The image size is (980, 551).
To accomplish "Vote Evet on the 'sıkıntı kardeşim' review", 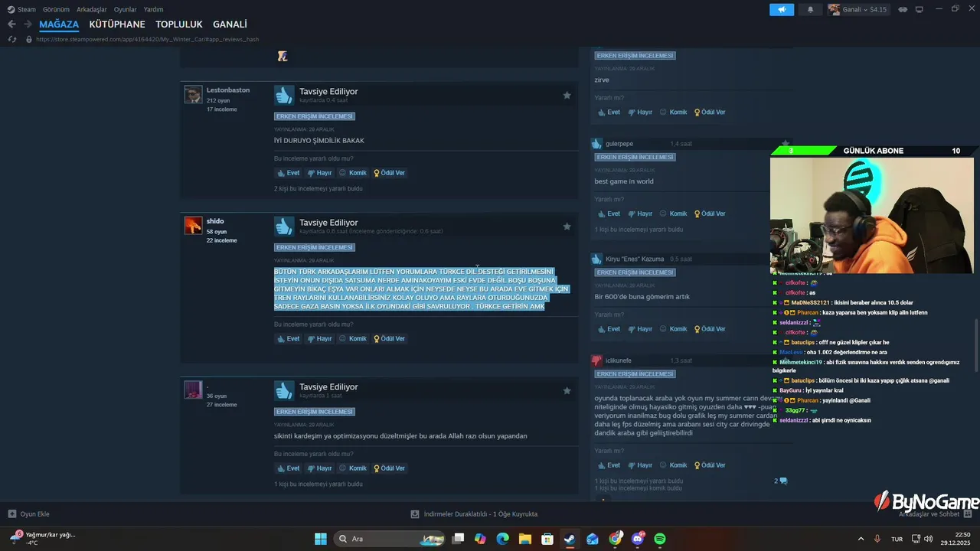I will [x=288, y=468].
